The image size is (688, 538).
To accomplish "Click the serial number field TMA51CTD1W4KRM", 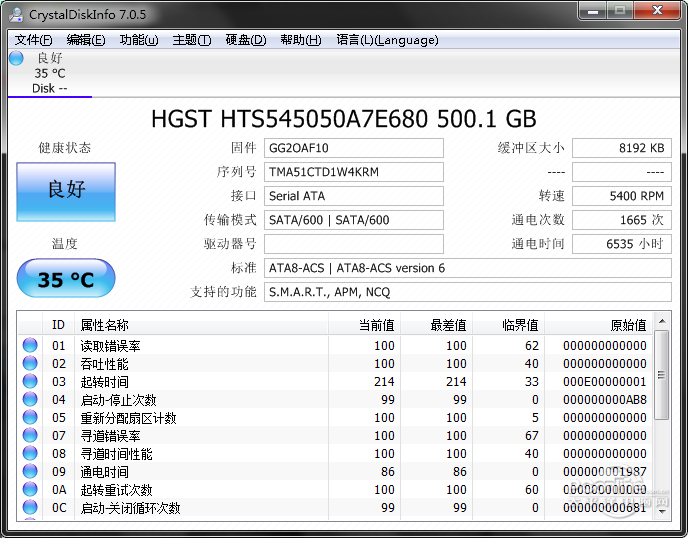I will [x=353, y=172].
